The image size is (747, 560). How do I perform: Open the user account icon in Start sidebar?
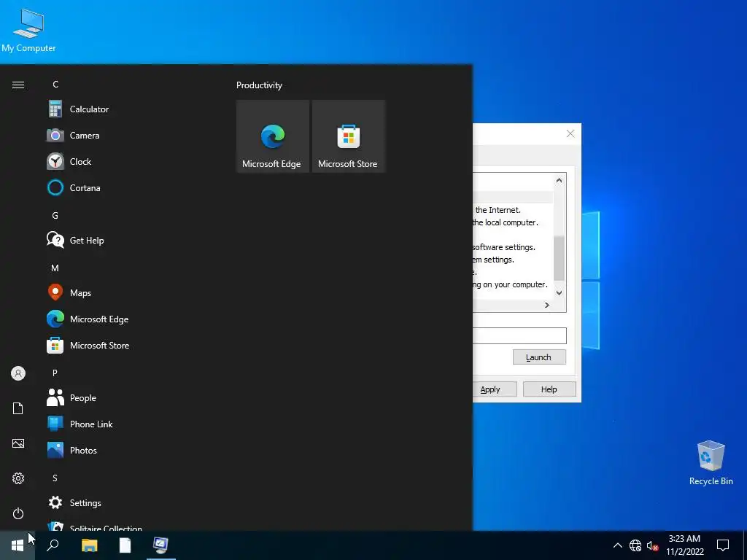point(18,373)
